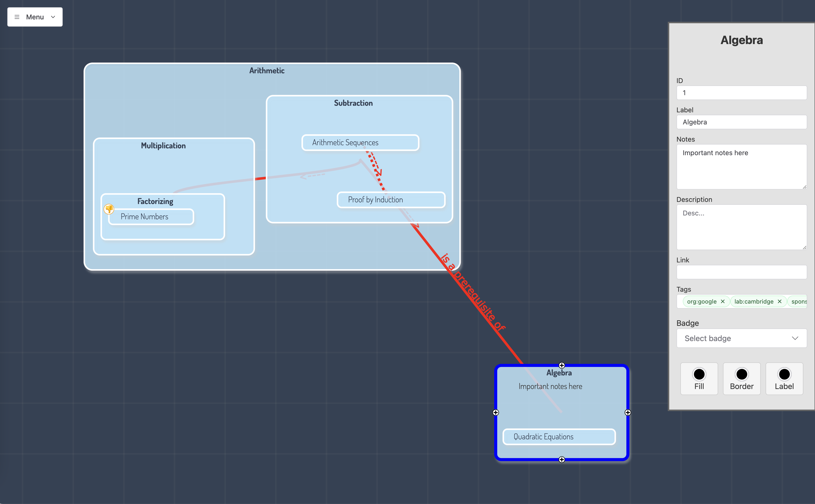Remove the lab:cambridge tag
Image resolution: width=815 pixels, height=504 pixels.
tap(780, 301)
